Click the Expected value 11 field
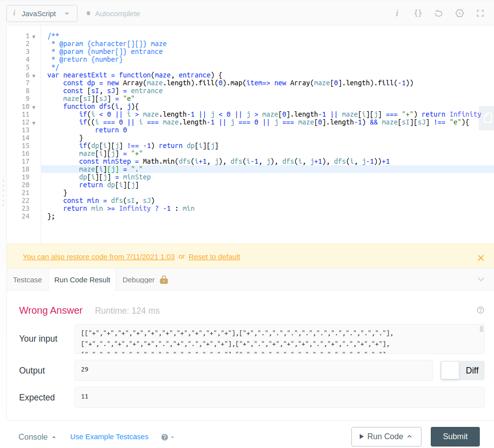This screenshot has height=448, width=494. coord(279,398)
